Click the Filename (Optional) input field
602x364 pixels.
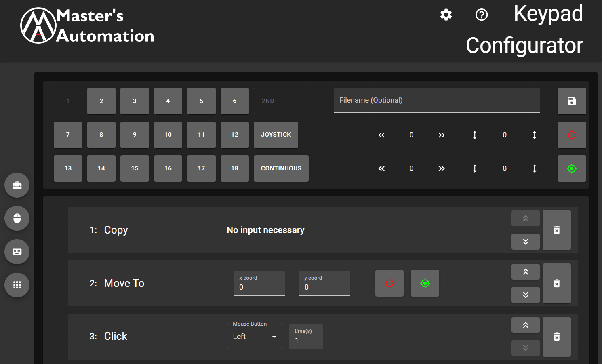tap(436, 100)
